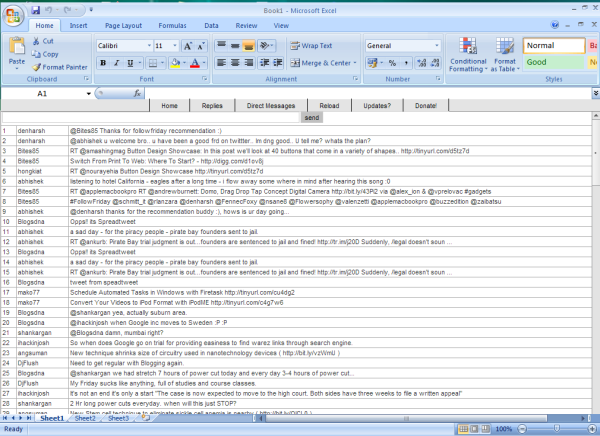
Task: Copy the selected cells
Action: pos(45,54)
